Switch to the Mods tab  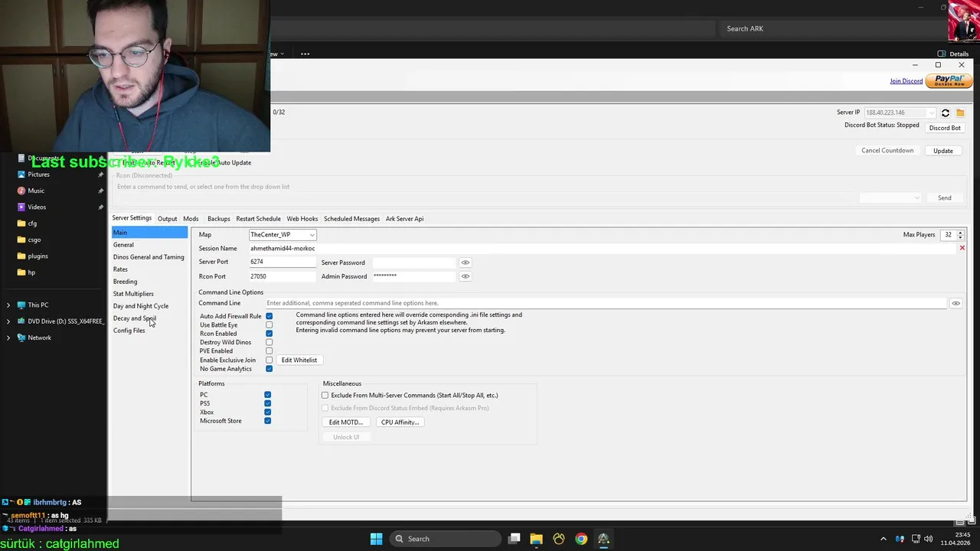point(191,219)
